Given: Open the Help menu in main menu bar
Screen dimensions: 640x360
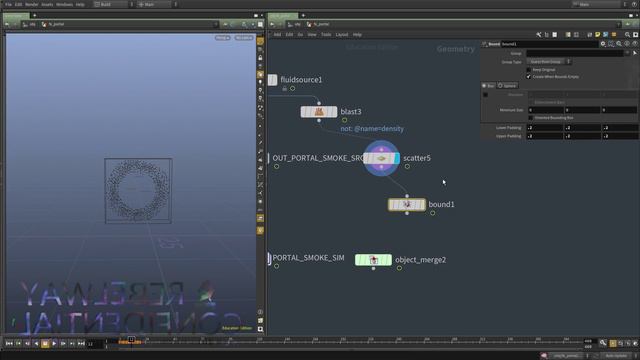Looking at the screenshot, I should pyautogui.click(x=80, y=4).
